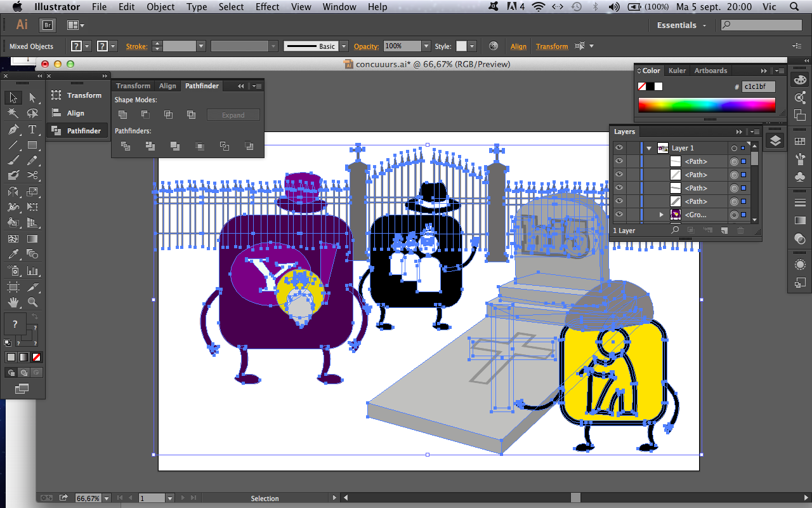Viewport: 812px width, 508px height.
Task: Click Minus Front shape mode icon
Action: click(145, 115)
